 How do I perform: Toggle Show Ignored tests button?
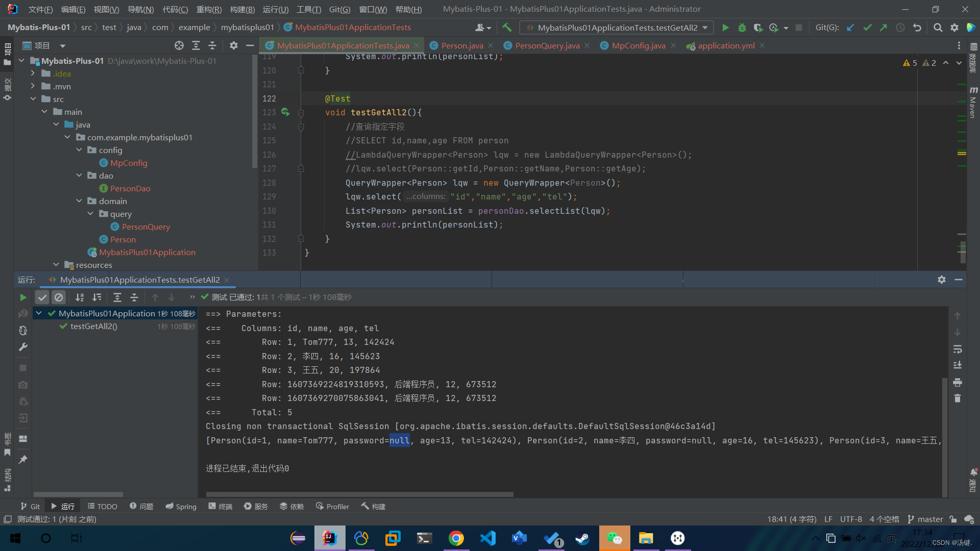tap(59, 297)
